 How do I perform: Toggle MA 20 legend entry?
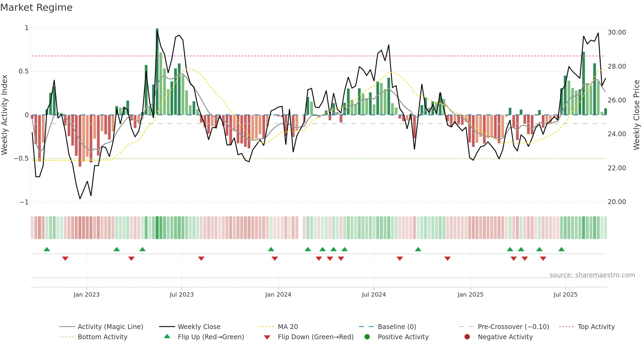(x=279, y=327)
